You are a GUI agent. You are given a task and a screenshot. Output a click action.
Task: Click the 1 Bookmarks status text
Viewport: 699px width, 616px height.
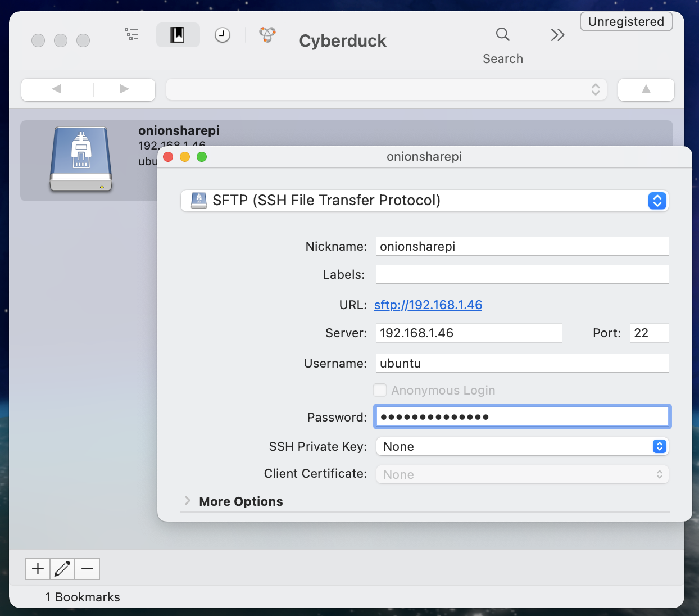tap(83, 597)
